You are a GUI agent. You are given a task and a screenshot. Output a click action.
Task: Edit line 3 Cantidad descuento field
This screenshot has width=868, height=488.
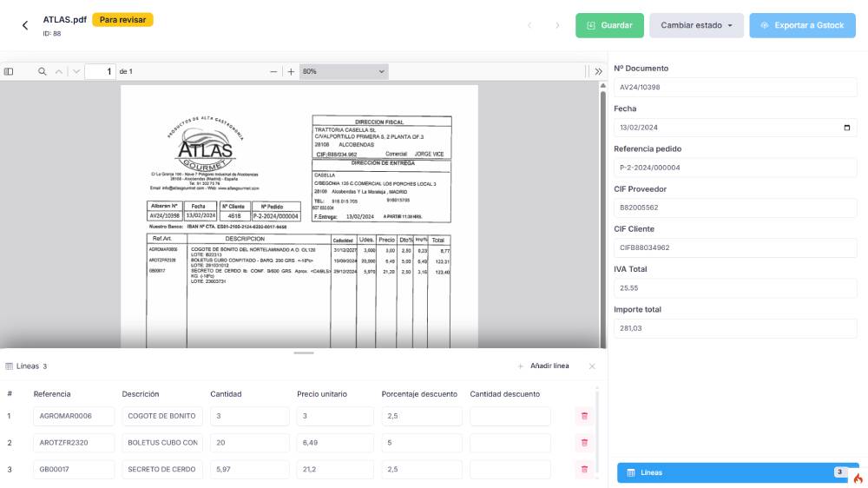(510, 469)
